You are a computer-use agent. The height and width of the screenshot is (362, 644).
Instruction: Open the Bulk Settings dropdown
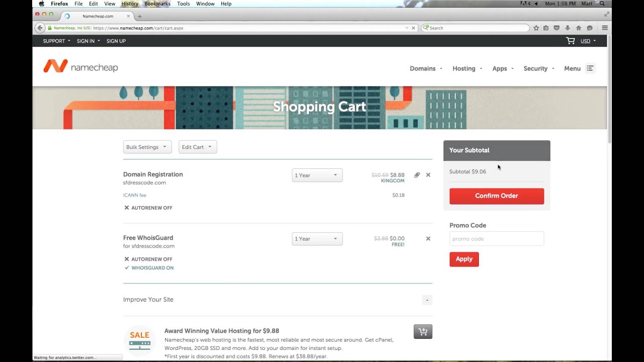coord(147,147)
